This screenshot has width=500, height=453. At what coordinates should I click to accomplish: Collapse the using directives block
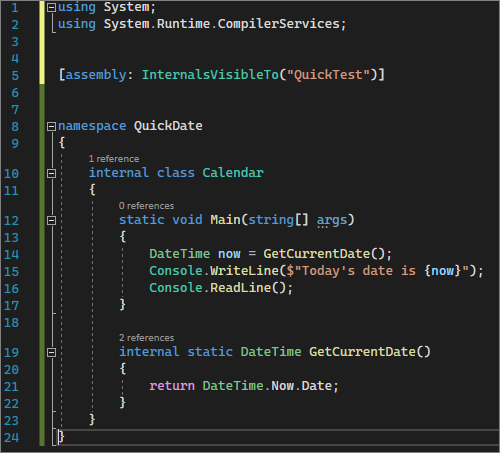[51, 8]
